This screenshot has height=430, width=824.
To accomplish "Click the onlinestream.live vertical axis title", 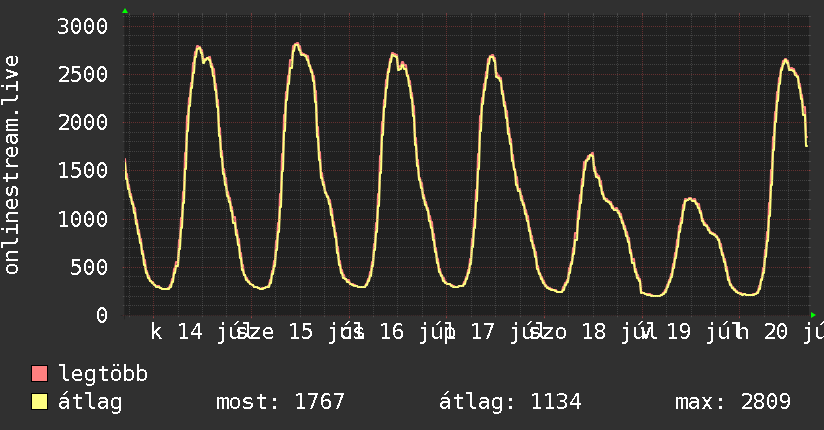I will pos(11,165).
